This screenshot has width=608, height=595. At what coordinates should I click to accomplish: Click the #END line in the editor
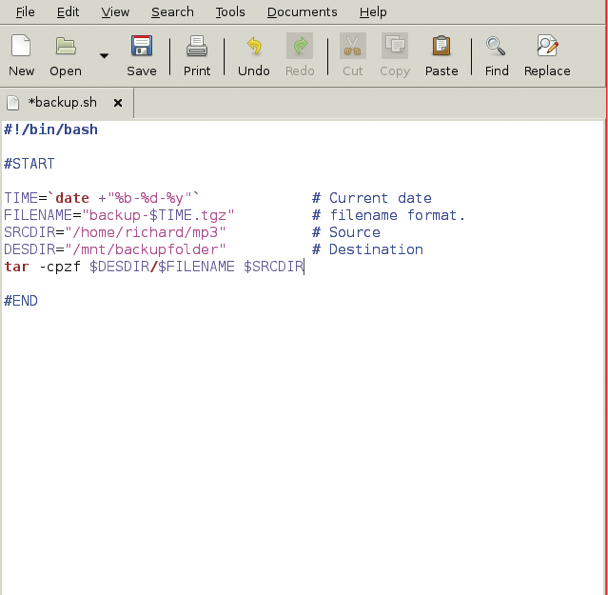21,300
